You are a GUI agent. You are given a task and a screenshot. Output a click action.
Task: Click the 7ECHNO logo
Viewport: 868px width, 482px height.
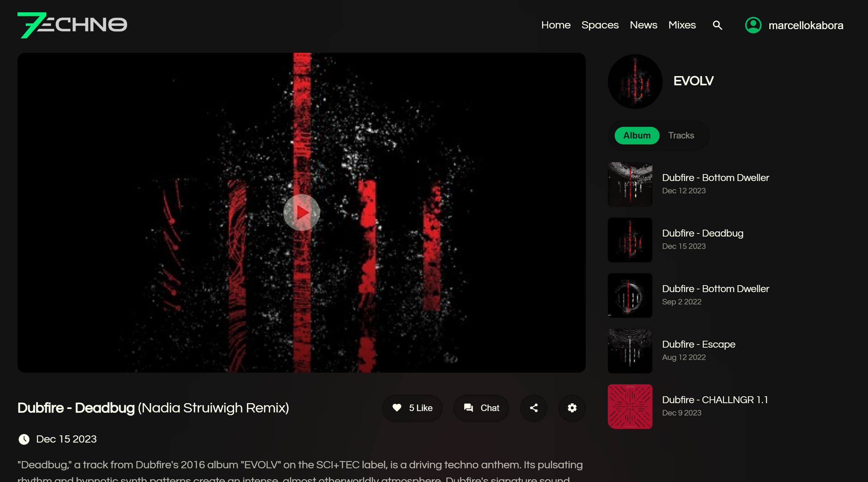[x=72, y=25]
